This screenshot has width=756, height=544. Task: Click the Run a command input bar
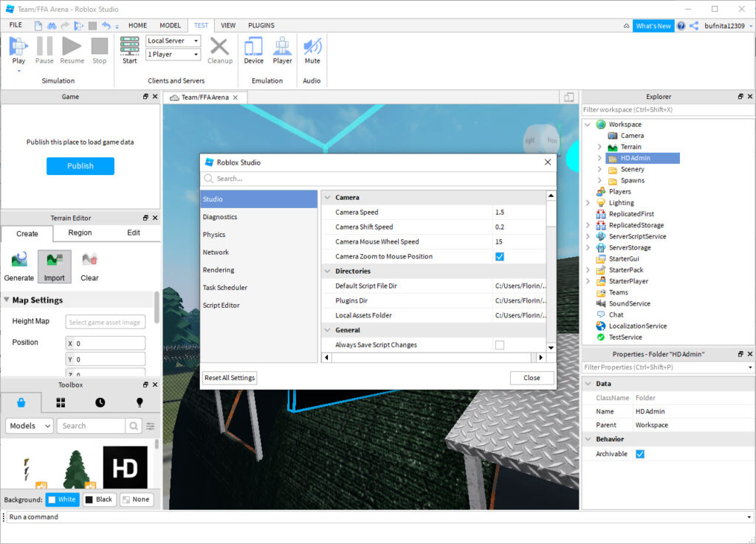pos(377,517)
